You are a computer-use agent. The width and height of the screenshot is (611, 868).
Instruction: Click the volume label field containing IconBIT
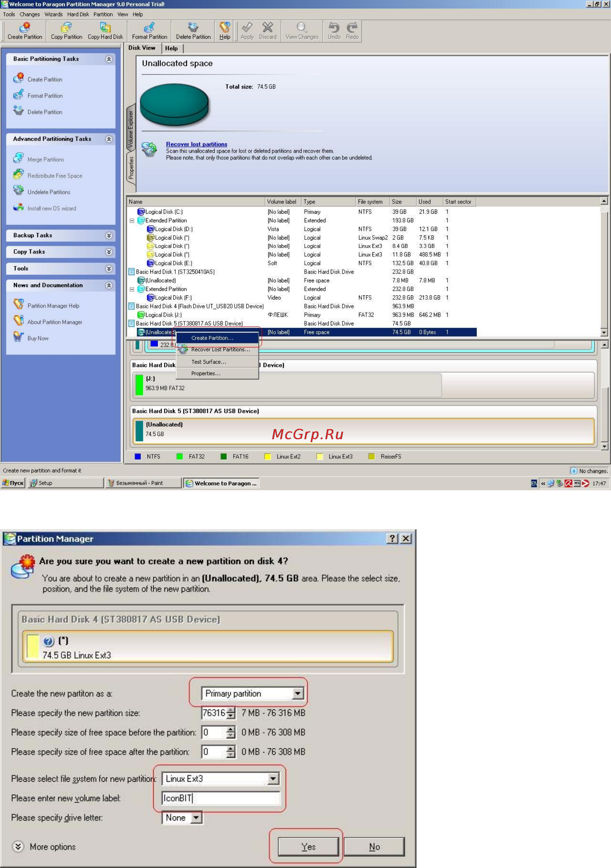click(221, 798)
